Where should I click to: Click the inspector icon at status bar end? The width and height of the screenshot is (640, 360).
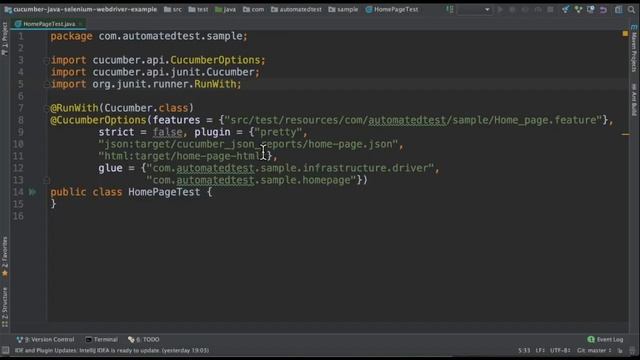(632, 351)
